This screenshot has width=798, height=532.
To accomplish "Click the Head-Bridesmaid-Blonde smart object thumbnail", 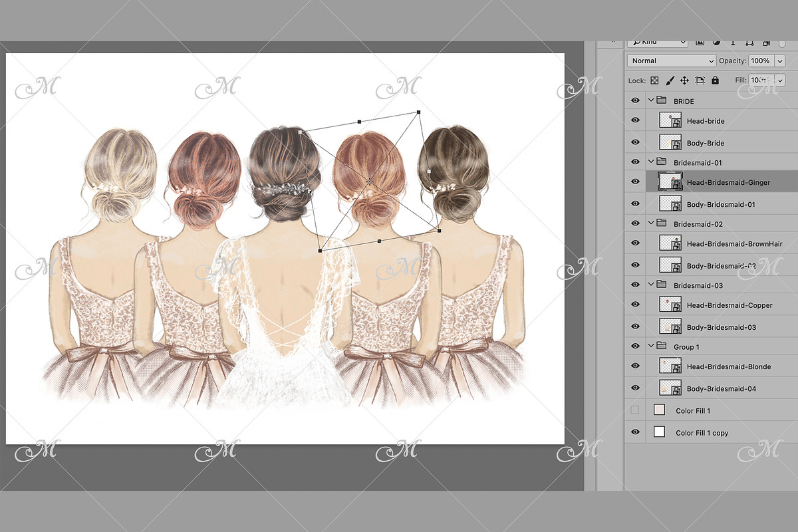I will 670,366.
